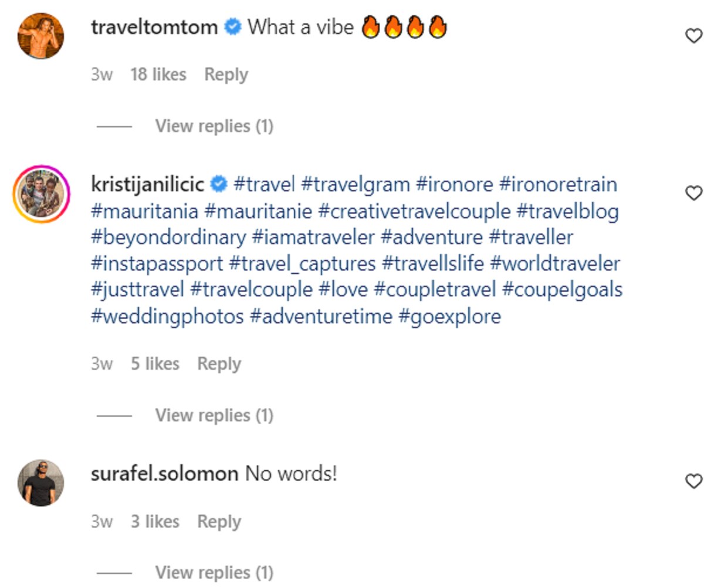Open the surafel.solomon username link
Screen dimensions: 704x588
coord(164,474)
